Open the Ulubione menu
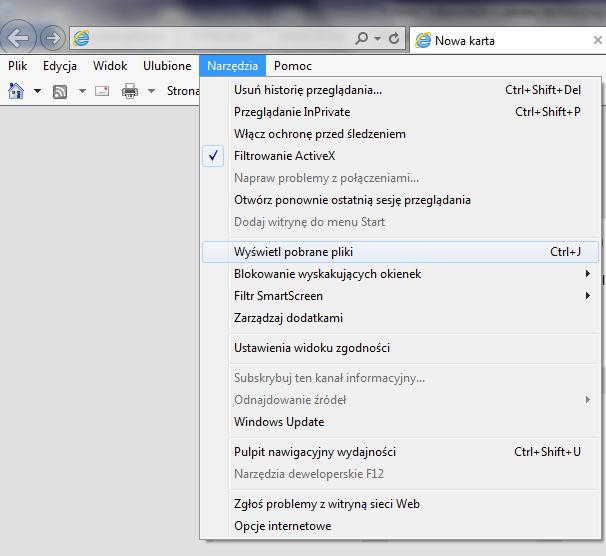 coord(167,66)
